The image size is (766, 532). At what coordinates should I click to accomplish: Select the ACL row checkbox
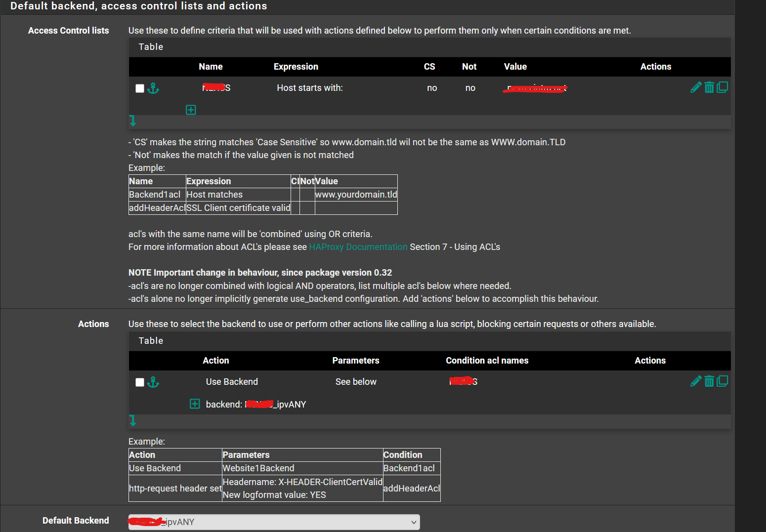[140, 88]
